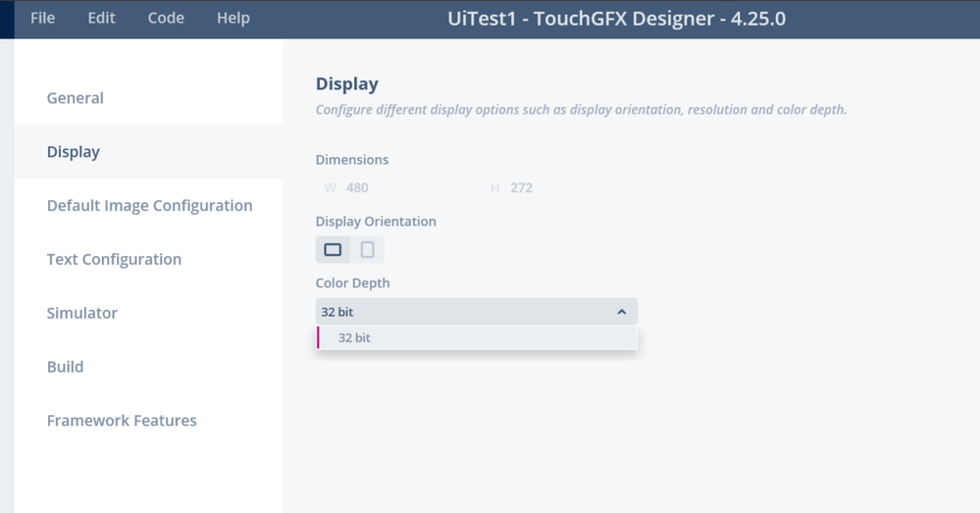The width and height of the screenshot is (980, 513).
Task: Click the Display Orientation label
Action: [376, 222]
